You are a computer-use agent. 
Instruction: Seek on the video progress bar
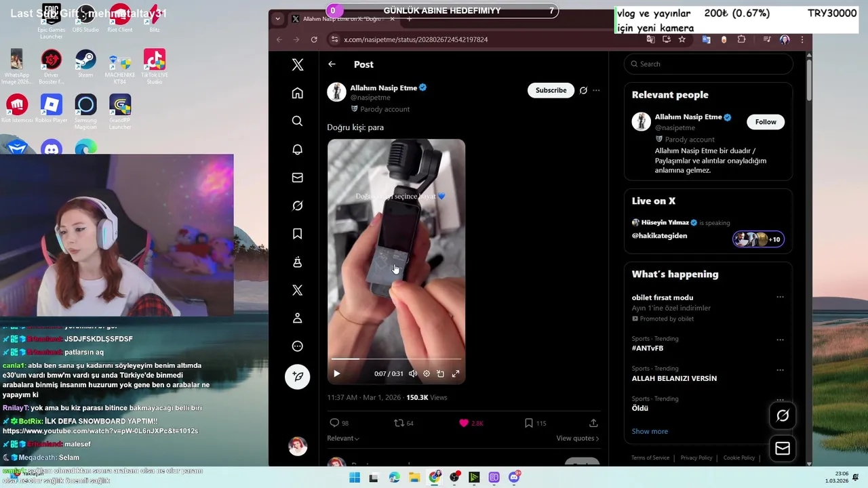click(x=397, y=359)
